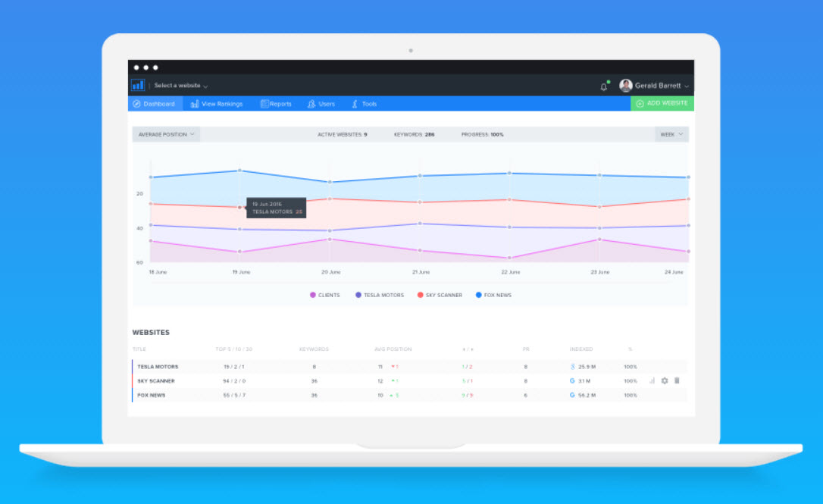Go to the Users tab
Screen dimensions: 823x504
point(321,104)
